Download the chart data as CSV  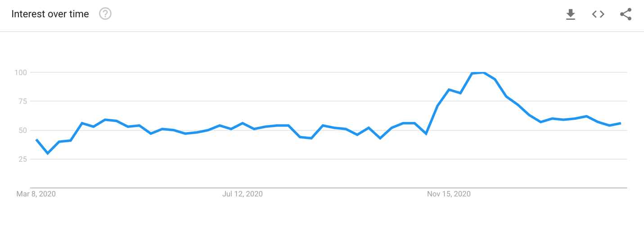tap(571, 14)
